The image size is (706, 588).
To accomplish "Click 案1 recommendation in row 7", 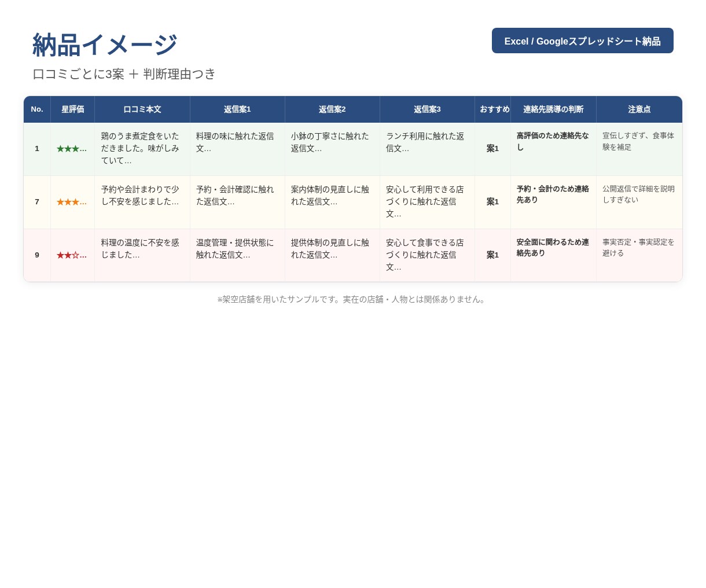I will (x=492, y=202).
